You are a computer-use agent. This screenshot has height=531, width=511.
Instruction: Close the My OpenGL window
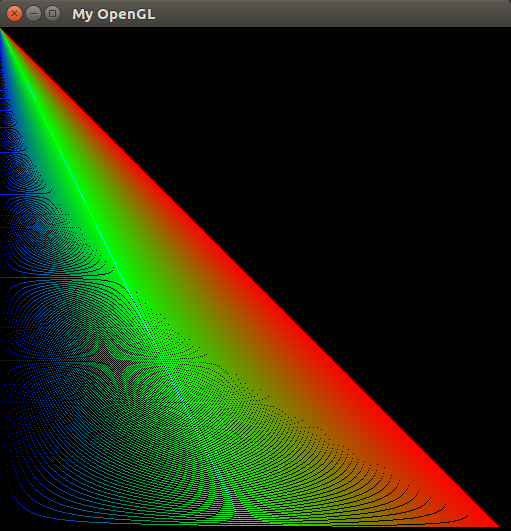(x=14, y=14)
